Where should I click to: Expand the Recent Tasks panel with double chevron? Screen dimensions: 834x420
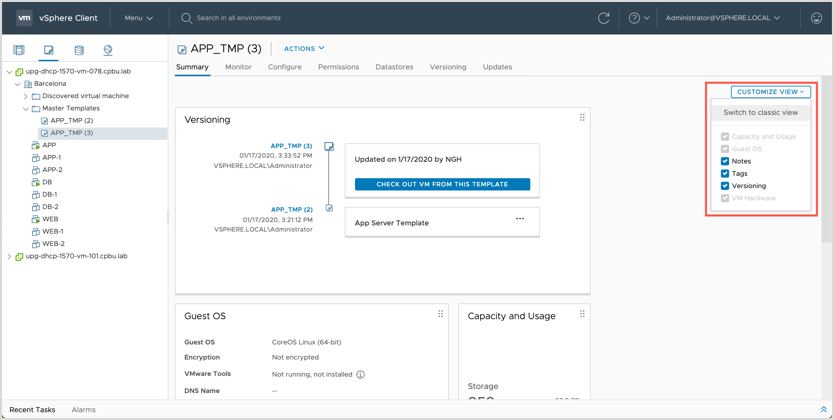823,409
